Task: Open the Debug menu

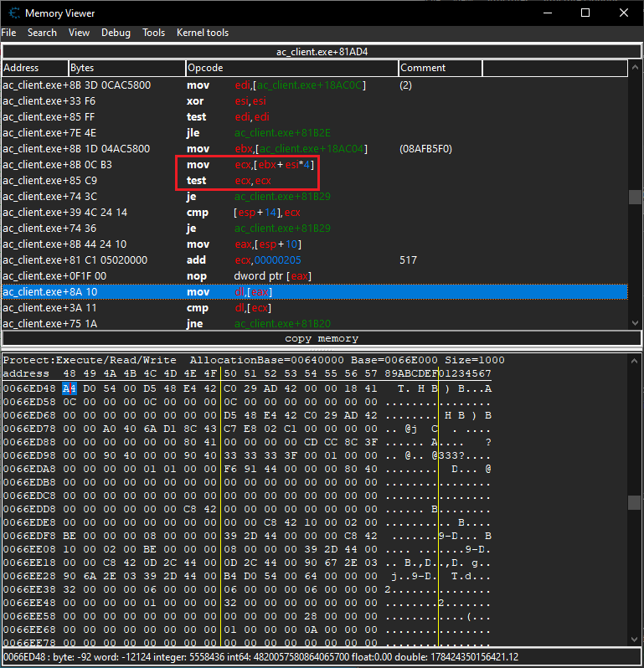Action: coord(116,33)
